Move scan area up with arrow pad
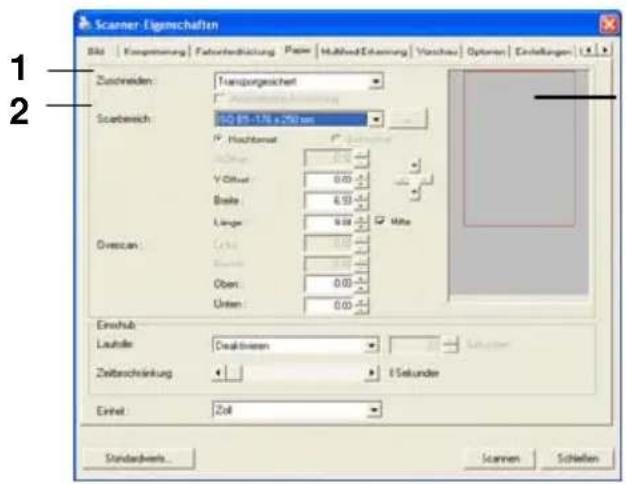626x484 pixels. point(415,166)
